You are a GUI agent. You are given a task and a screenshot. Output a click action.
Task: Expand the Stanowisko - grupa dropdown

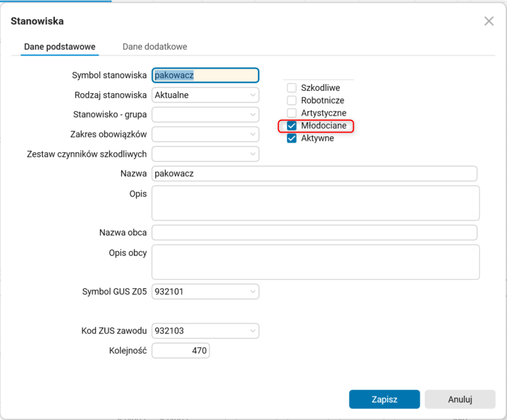coord(252,114)
